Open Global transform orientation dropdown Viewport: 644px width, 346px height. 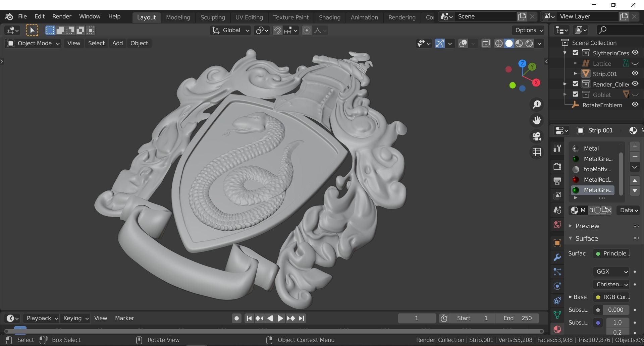[x=230, y=31]
